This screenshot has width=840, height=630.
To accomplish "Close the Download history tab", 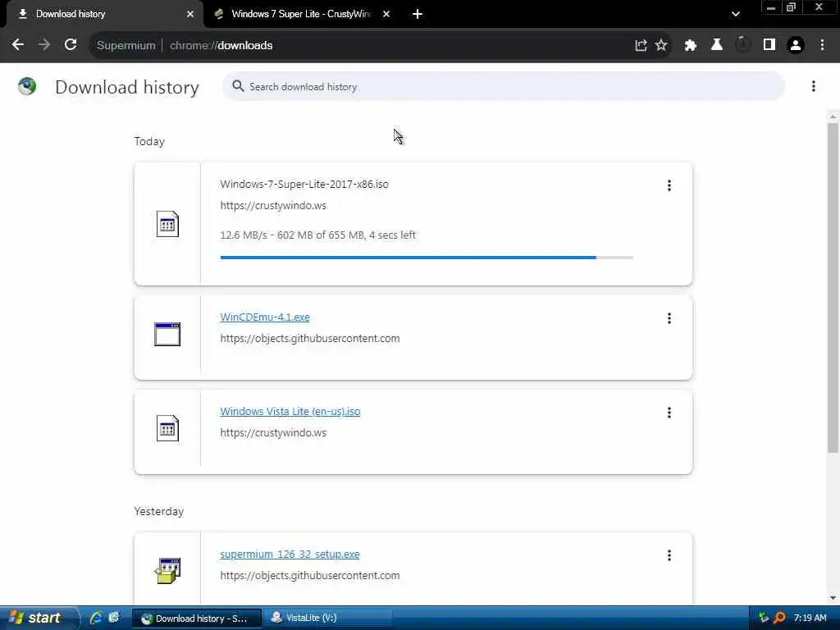I will coord(190,14).
